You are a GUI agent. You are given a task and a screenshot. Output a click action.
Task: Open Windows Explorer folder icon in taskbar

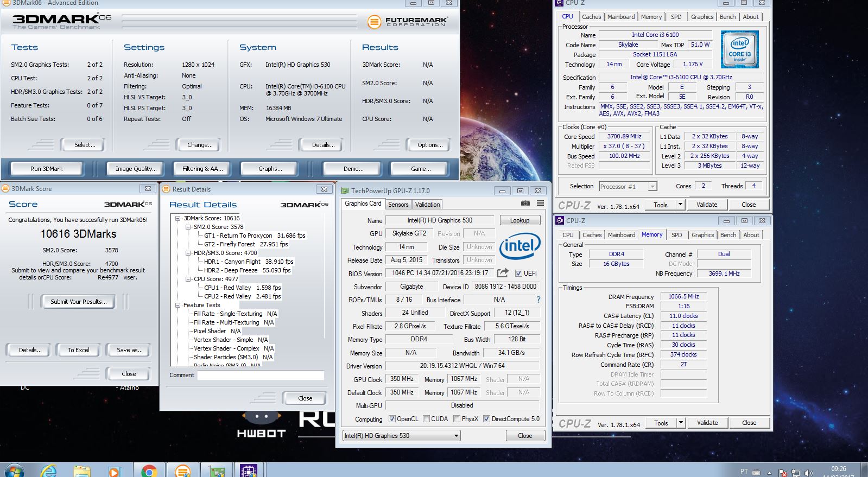click(x=82, y=472)
